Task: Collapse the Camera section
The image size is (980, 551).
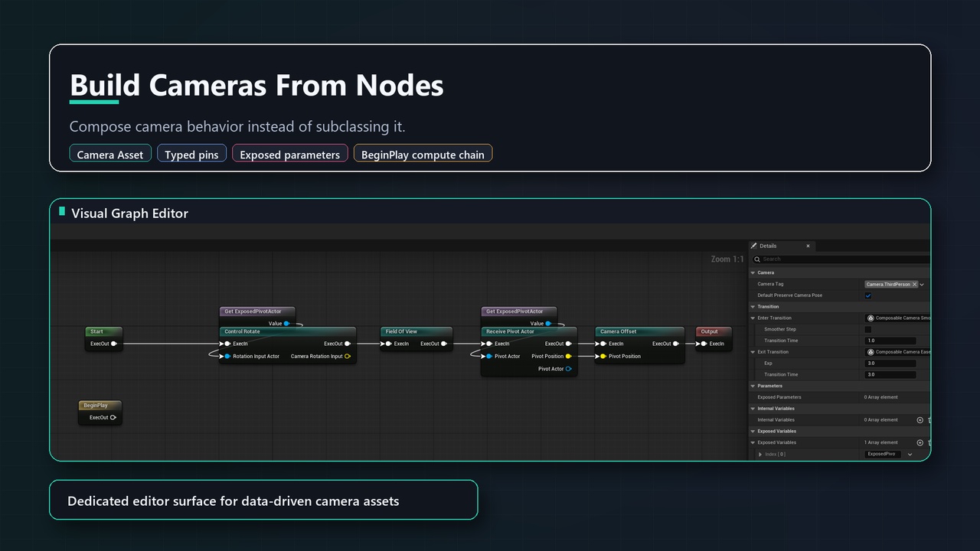Action: coord(753,272)
